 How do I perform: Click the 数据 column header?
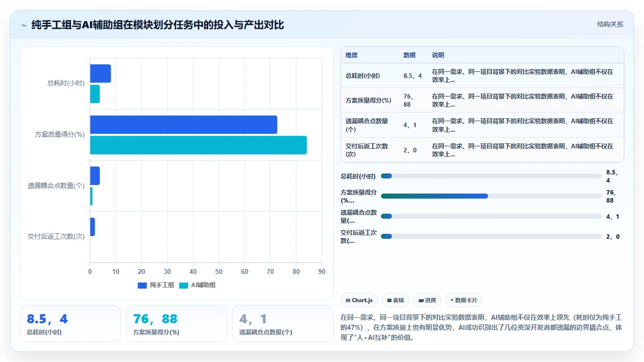coord(410,55)
